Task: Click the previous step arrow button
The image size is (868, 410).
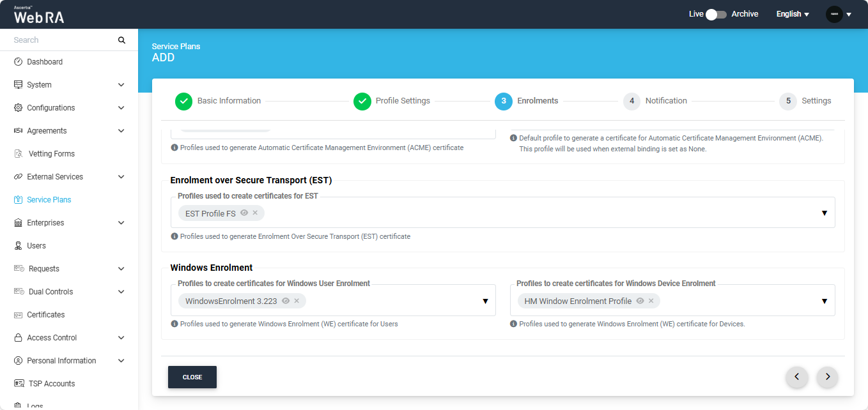Action: pos(796,377)
